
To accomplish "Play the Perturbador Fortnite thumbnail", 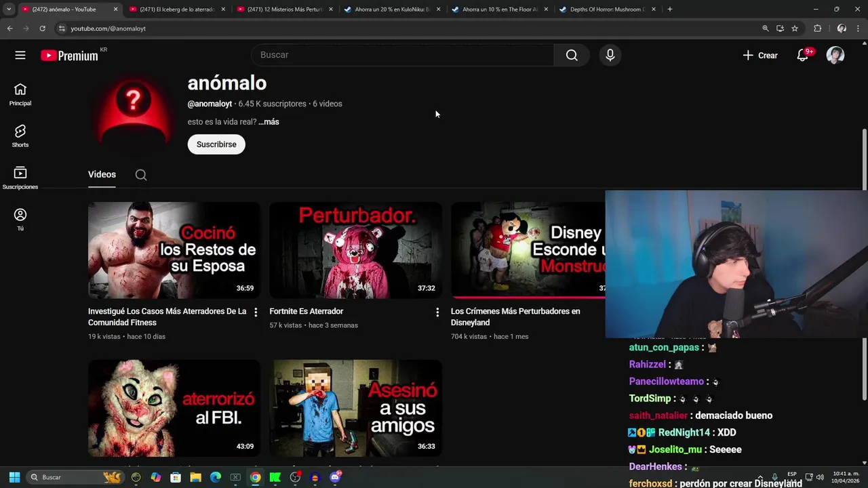I will (356, 250).
